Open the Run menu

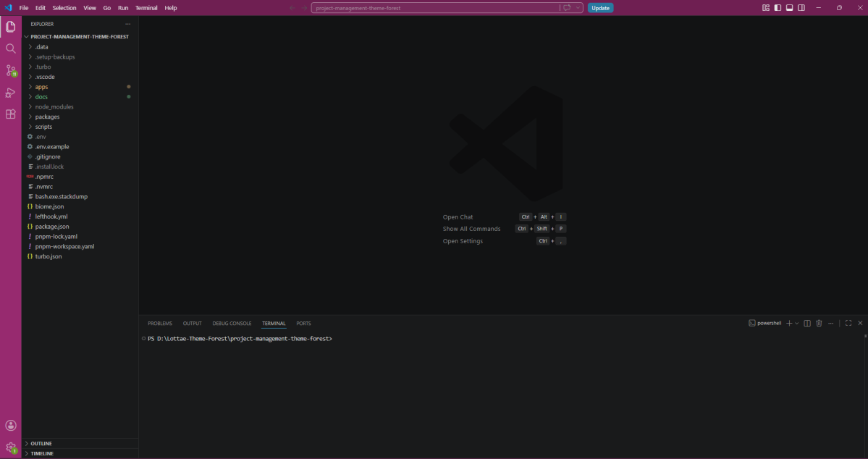point(123,8)
